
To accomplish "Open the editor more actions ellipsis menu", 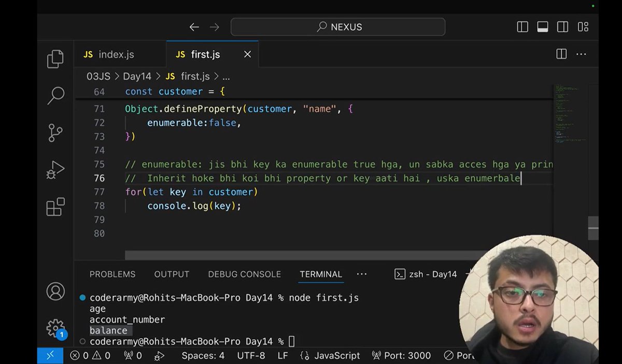I will pyautogui.click(x=581, y=54).
